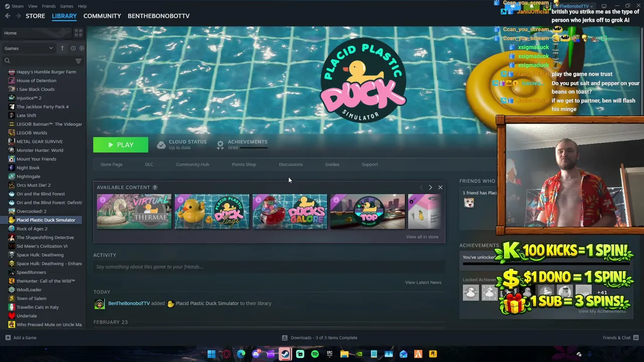Focus the library search field
The height and width of the screenshot is (362, 644).
[x=38, y=61]
